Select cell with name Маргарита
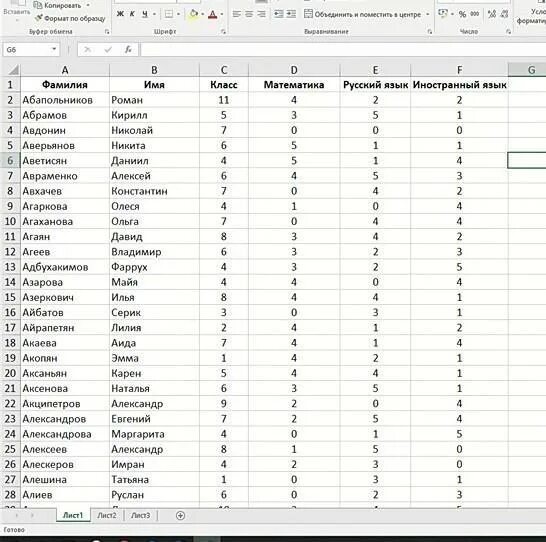The height and width of the screenshot is (542, 546). (154, 434)
